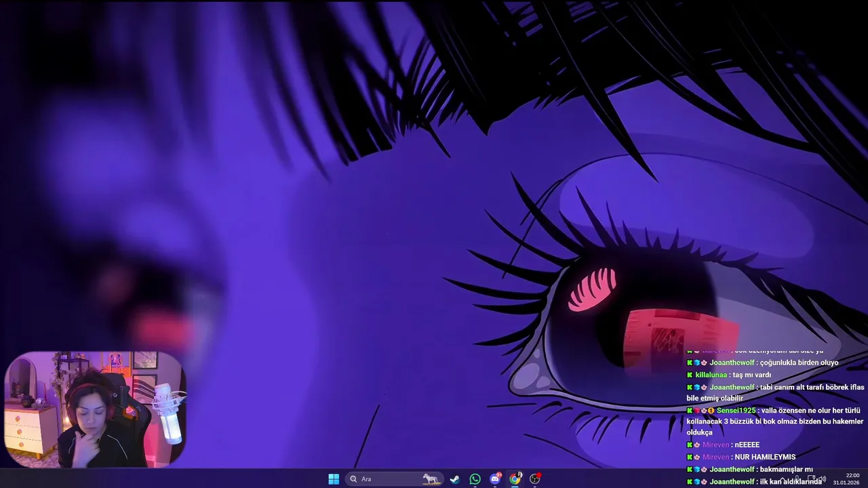This screenshot has width=868, height=488.
Task: Select the webcam overlay thumbnail
Action: 95,409
